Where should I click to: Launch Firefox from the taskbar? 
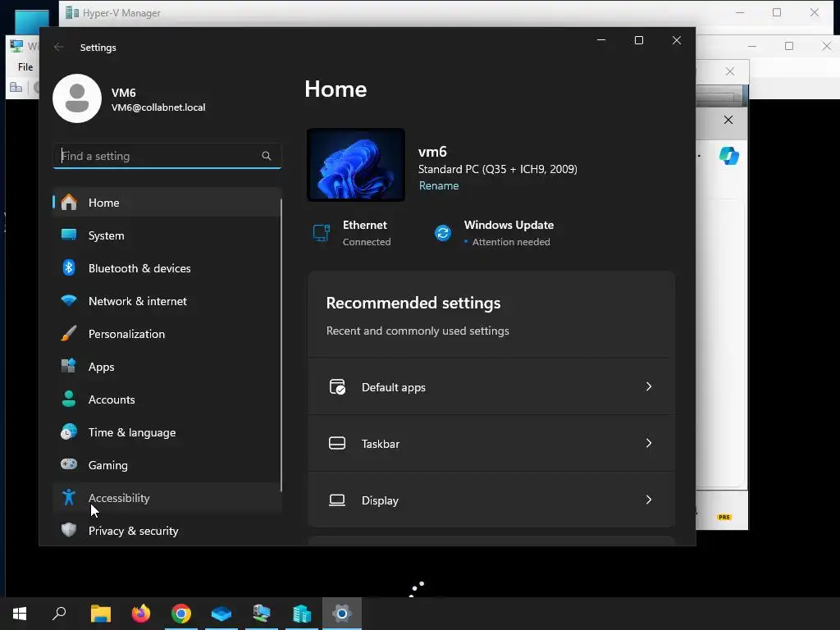point(141,614)
